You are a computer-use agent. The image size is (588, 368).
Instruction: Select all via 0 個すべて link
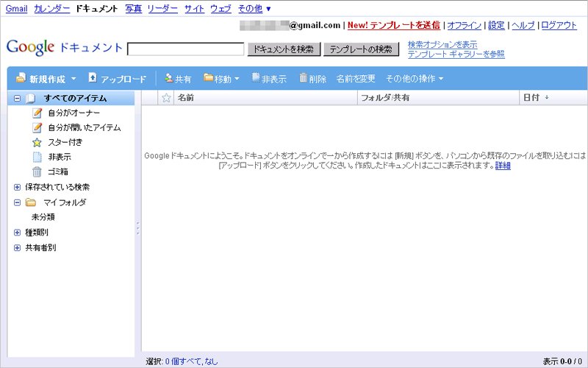pos(184,361)
